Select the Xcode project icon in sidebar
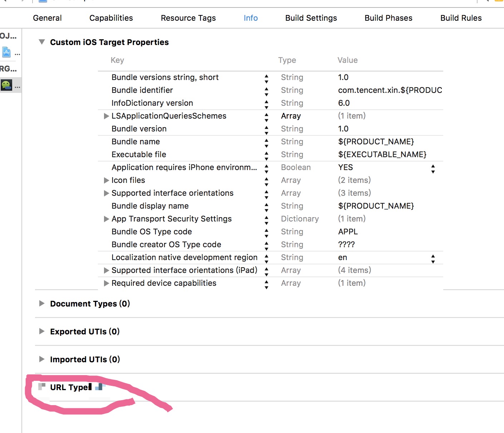Viewport: 504px width, 433px height. click(x=6, y=53)
